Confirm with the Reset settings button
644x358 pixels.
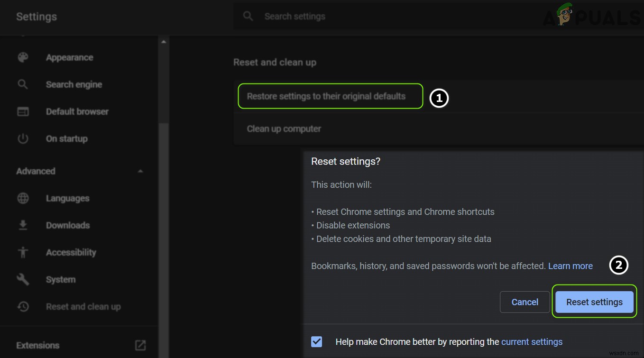594,302
